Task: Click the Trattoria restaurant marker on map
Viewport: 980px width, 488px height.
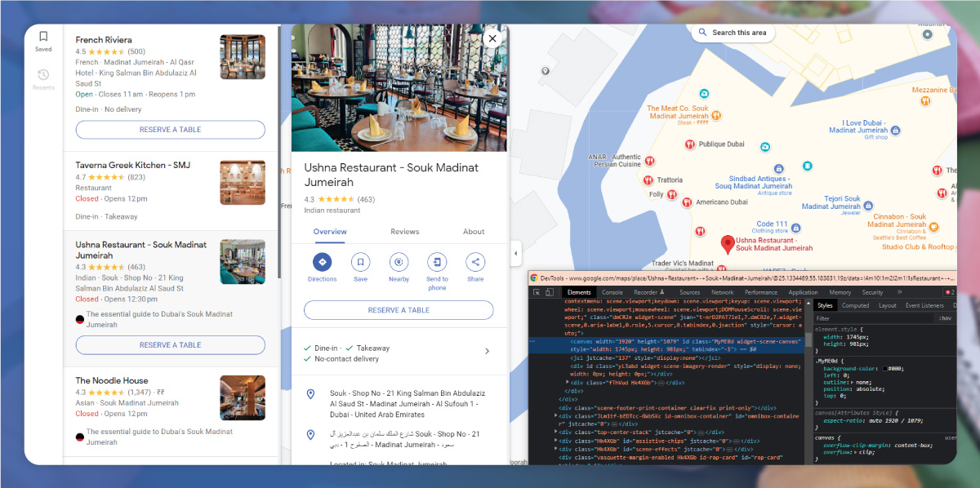Action: (648, 180)
